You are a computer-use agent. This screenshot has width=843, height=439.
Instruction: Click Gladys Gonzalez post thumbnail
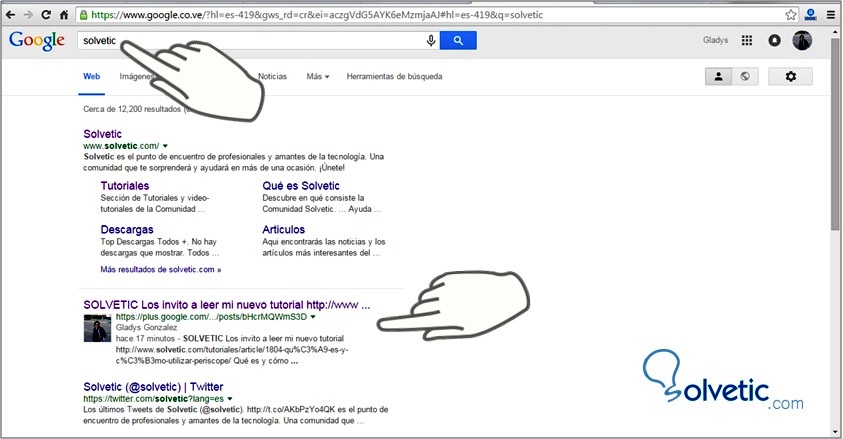[x=97, y=328]
